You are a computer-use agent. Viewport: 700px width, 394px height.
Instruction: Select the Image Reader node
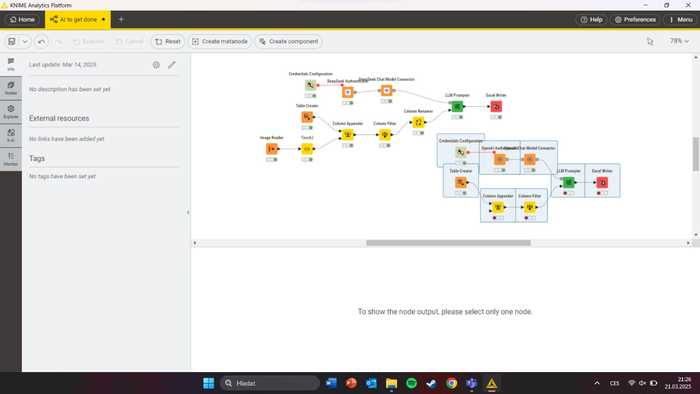[x=271, y=149]
